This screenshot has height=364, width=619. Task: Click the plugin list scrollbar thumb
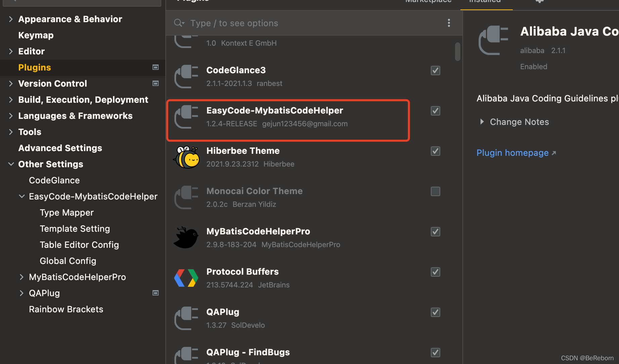458,51
